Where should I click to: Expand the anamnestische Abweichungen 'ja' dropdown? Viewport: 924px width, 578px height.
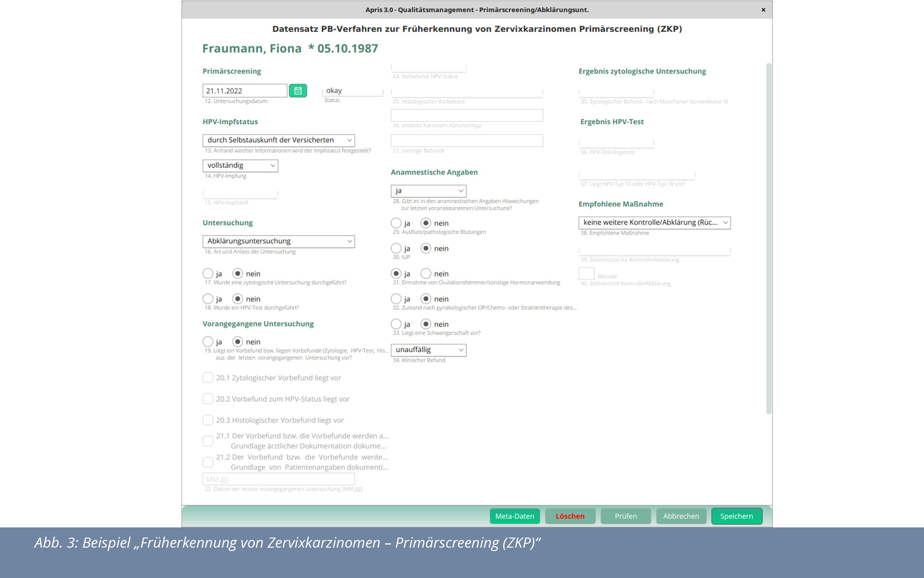428,191
